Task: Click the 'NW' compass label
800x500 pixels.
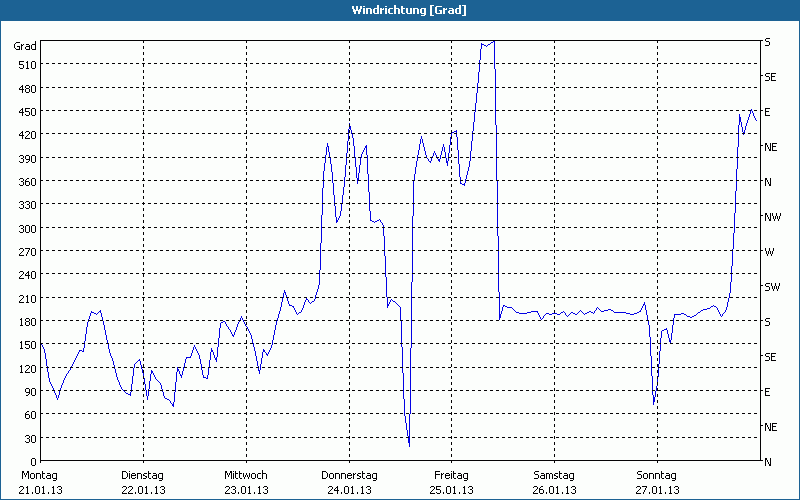Action: click(x=772, y=217)
